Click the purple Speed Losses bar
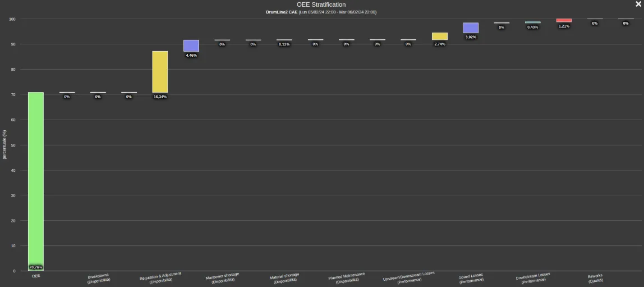Screen dimensions: 644x287 tap(471, 28)
